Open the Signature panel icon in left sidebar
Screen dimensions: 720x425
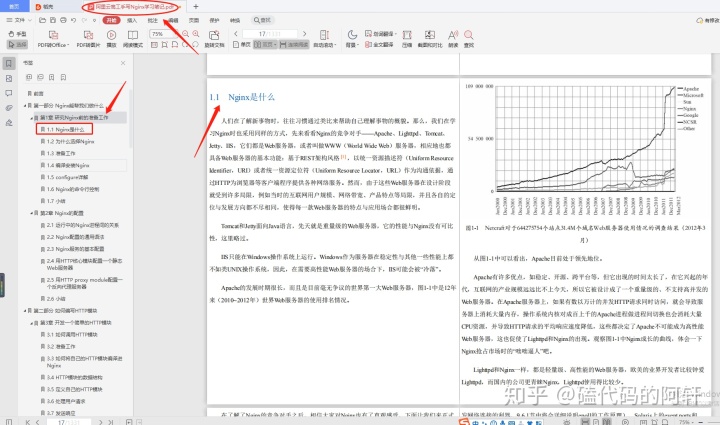[9, 123]
